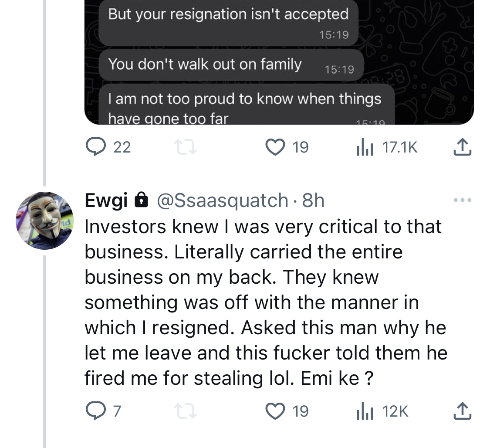Open replies on the tweet with 22 comments
The width and height of the screenshot is (490, 448).
(x=108, y=147)
